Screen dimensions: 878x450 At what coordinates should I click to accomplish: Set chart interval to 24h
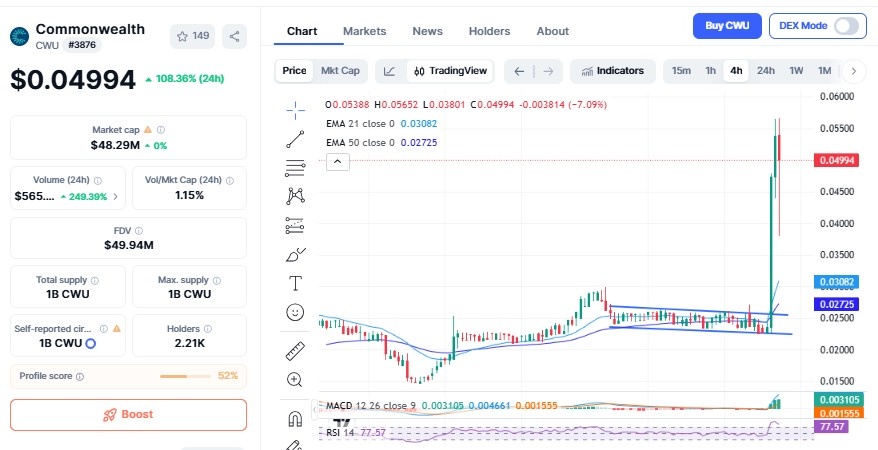point(766,71)
